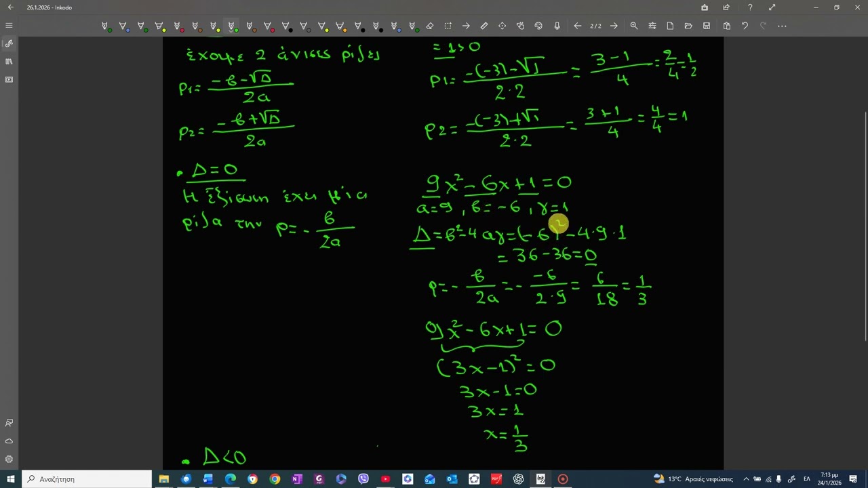
Task: Select the dashed rectangle selection tool
Action: point(448,26)
